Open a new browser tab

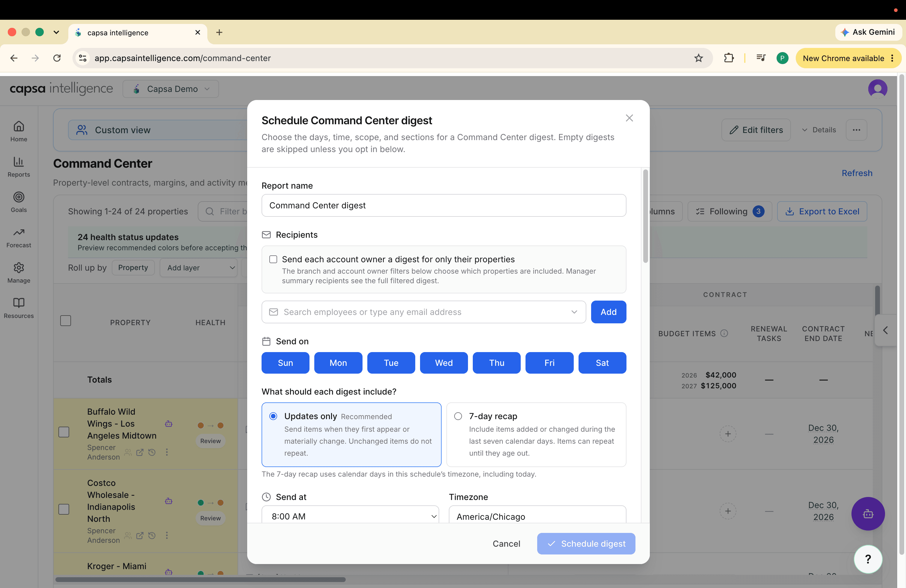pos(219,32)
